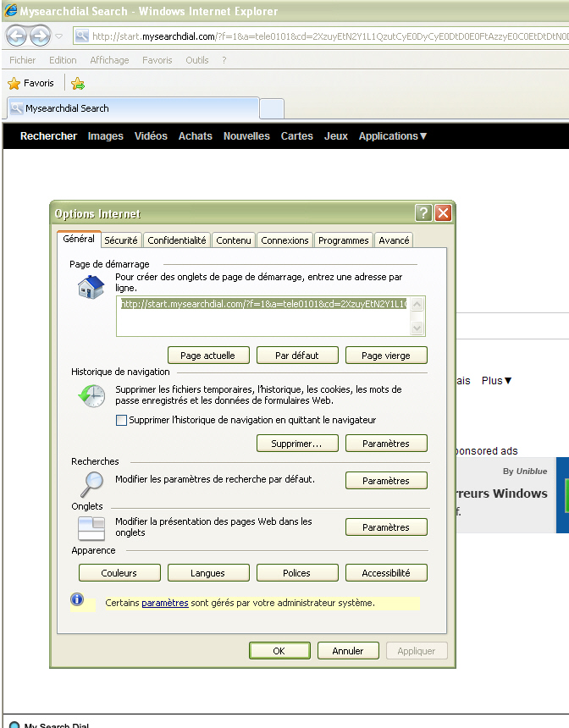Switch to the Contenu tab
Viewport: 569px width, 728px height.
[233, 240]
